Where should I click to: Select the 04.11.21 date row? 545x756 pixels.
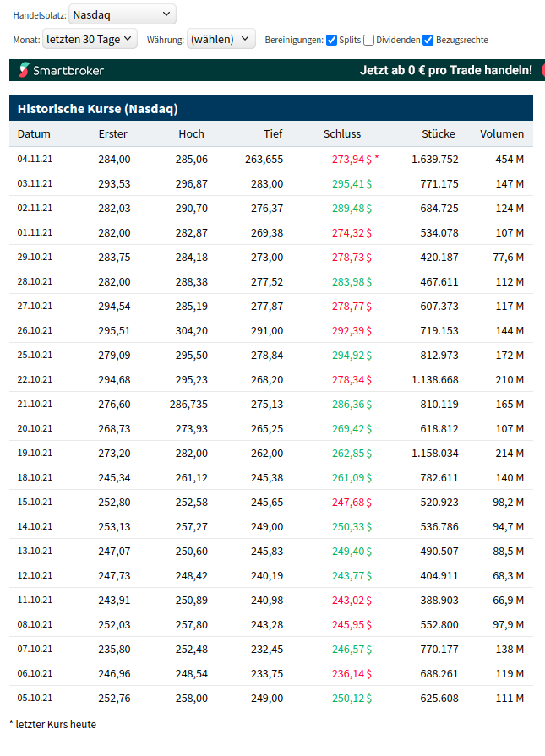tap(35, 159)
